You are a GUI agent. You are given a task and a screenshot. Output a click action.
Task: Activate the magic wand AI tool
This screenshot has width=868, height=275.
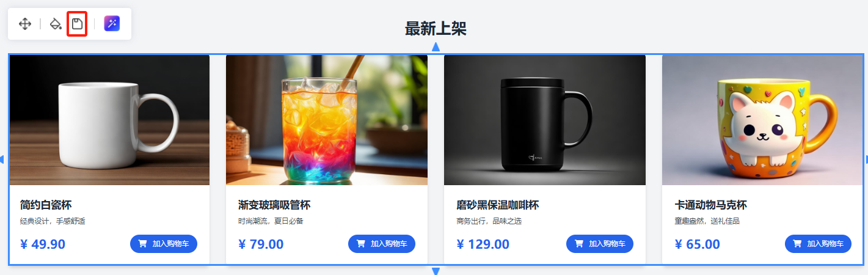tap(112, 24)
